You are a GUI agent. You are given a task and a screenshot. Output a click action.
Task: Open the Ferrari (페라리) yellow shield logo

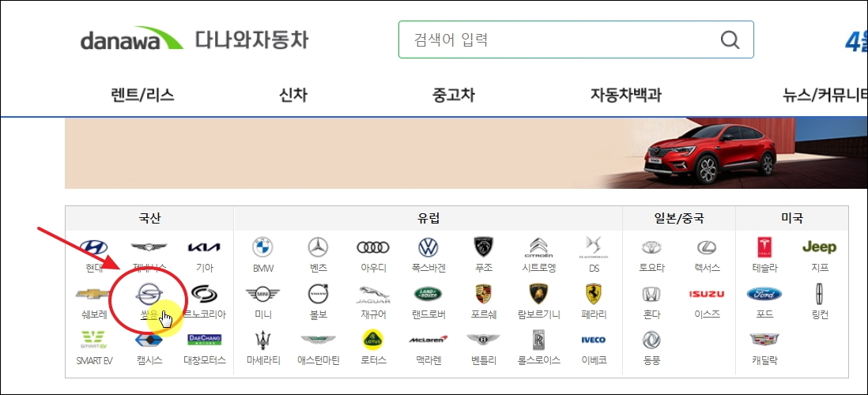(x=594, y=294)
